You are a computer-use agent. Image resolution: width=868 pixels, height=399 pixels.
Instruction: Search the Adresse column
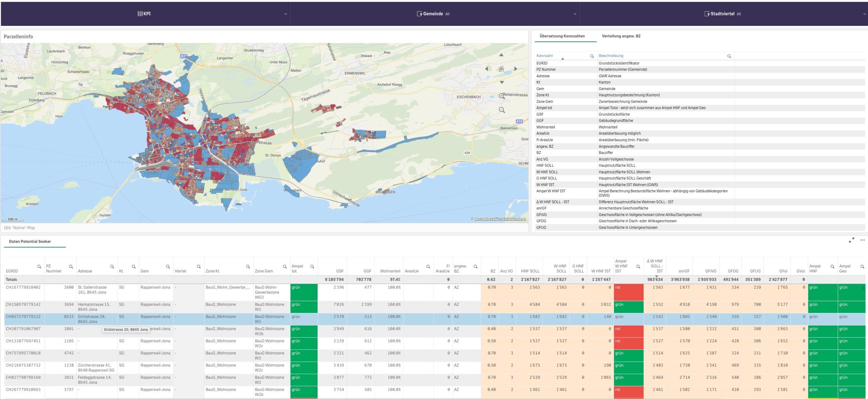[112, 267]
